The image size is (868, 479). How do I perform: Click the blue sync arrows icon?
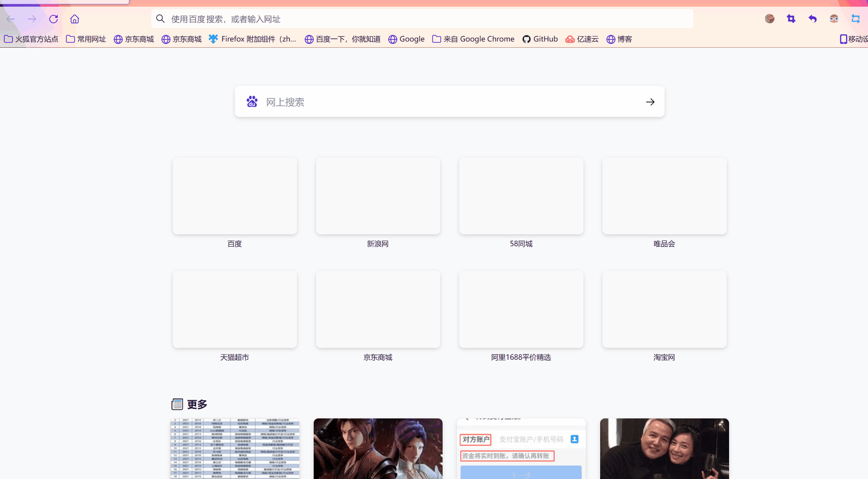[x=855, y=19]
